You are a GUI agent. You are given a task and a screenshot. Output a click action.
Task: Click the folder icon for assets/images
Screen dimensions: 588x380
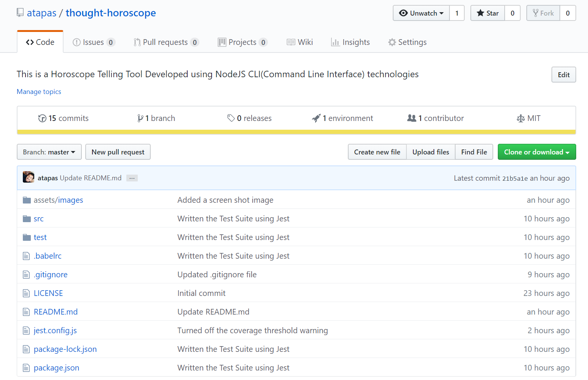pos(27,200)
